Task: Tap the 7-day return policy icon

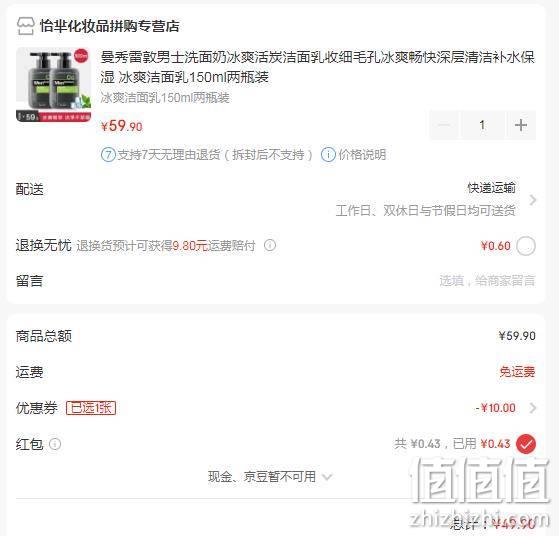Action: point(108,155)
